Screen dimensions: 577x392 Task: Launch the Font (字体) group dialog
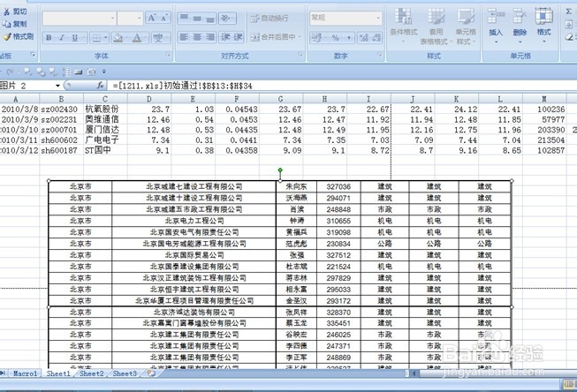(x=168, y=55)
